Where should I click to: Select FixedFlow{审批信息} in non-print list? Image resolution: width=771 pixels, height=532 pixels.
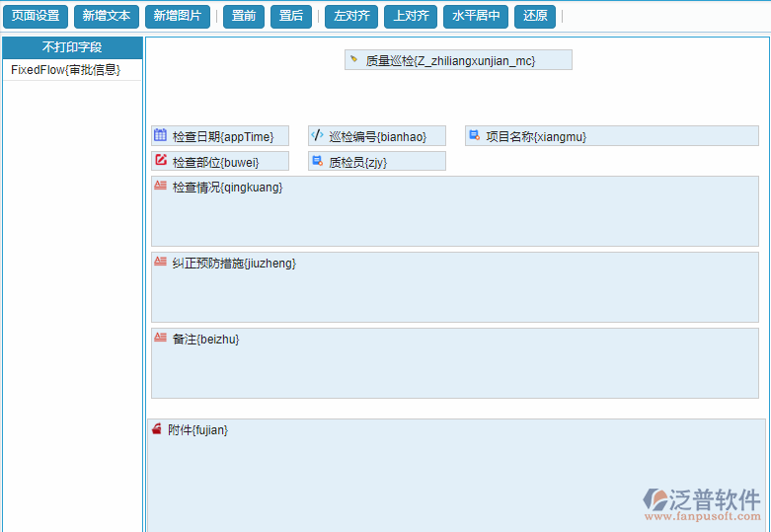point(72,70)
